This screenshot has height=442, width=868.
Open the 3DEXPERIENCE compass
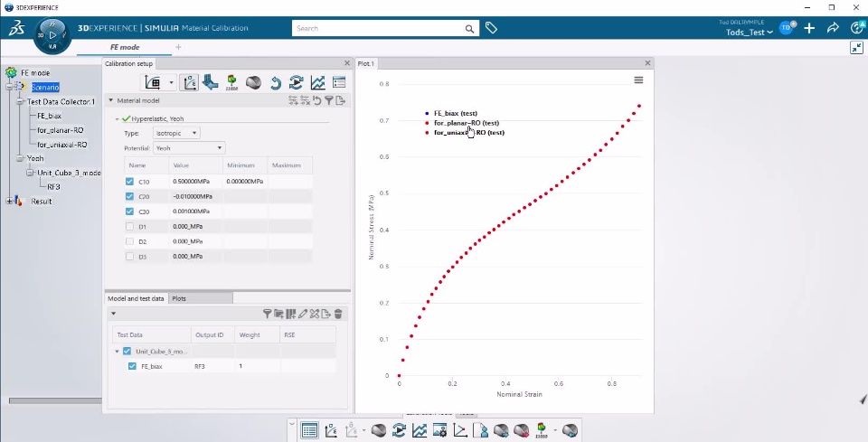(52, 35)
